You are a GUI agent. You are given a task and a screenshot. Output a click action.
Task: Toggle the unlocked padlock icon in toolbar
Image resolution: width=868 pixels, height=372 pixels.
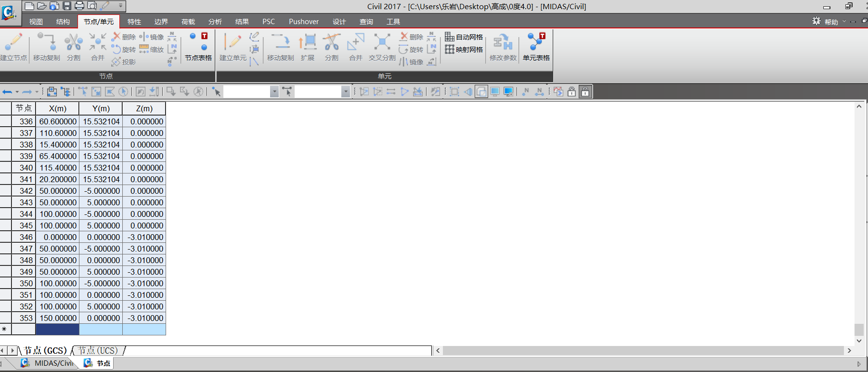click(x=571, y=92)
